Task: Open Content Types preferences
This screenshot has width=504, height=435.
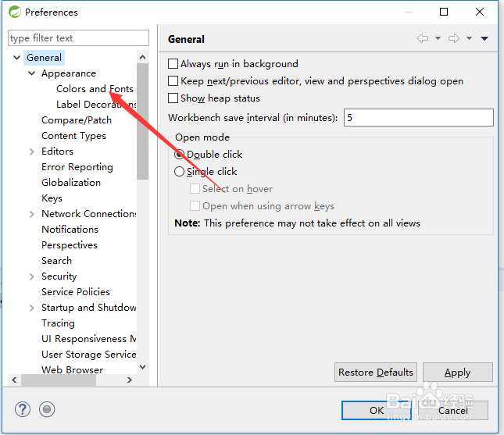Action: 74,136
